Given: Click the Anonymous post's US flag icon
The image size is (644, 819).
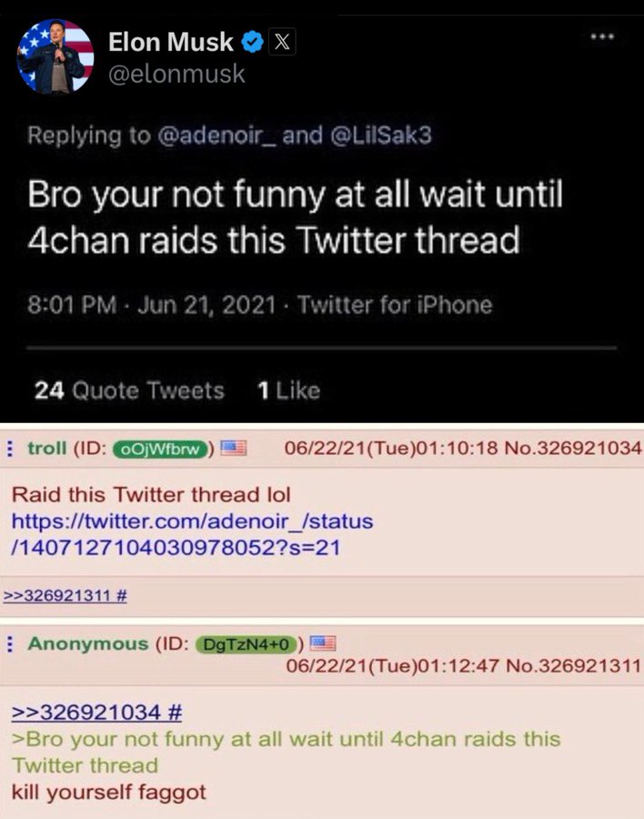Looking at the screenshot, I should 323,643.
